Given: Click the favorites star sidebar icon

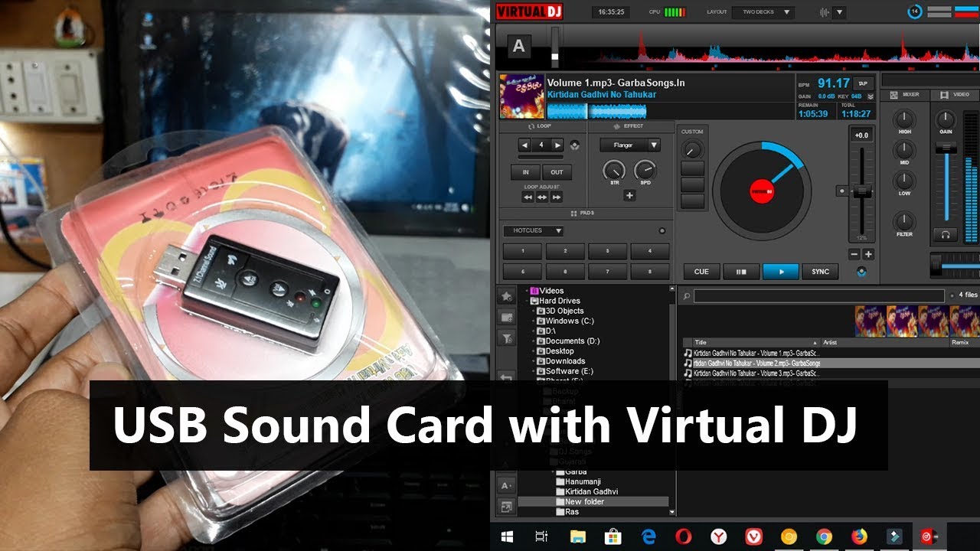Looking at the screenshot, I should (506, 296).
